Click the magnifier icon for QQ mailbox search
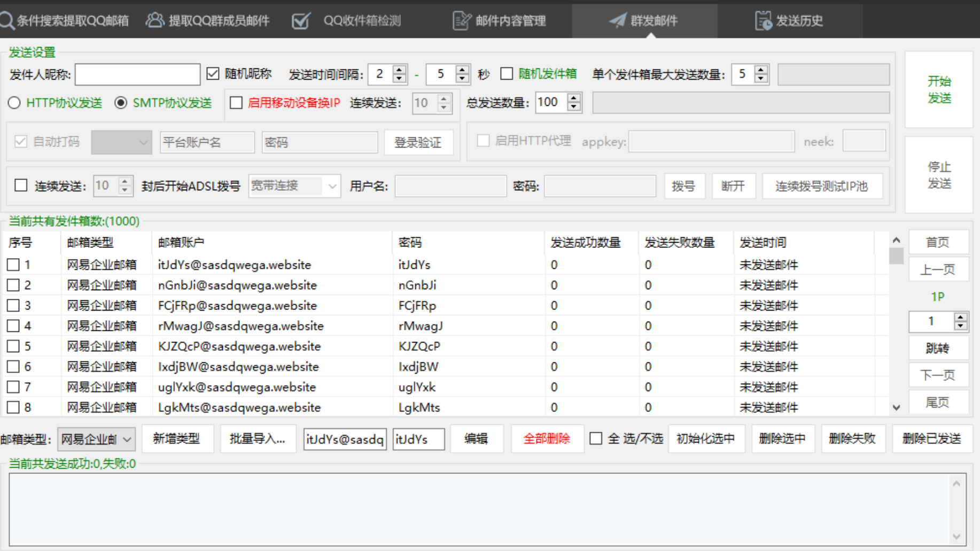980x551 pixels. point(7,21)
